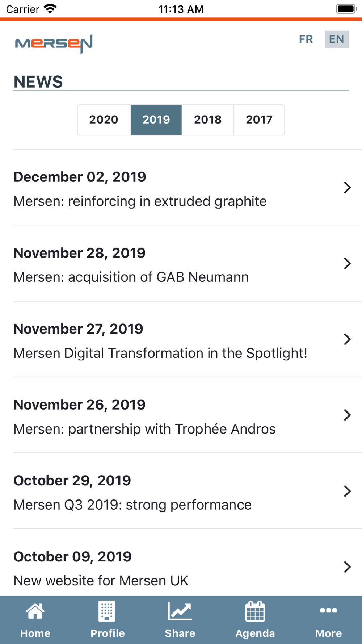The height and width of the screenshot is (644, 362).
Task: Read Mersen Q3 2019 strong performance
Action: point(132,505)
